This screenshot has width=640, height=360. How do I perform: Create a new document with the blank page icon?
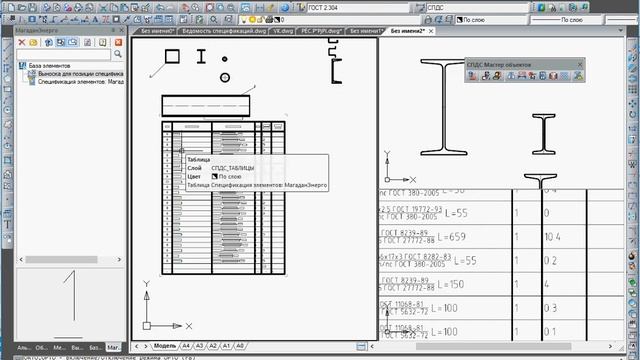(11, 7)
